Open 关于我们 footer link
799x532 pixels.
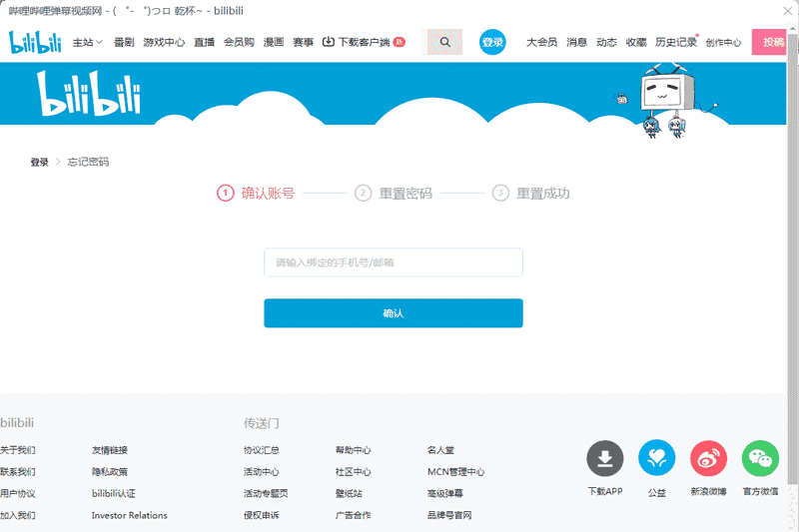[18, 450]
